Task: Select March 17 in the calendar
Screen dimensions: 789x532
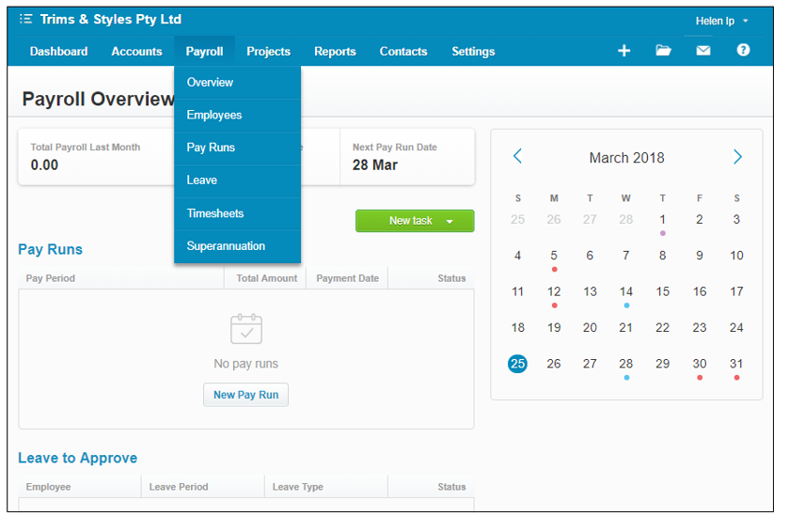Action: pos(736,291)
